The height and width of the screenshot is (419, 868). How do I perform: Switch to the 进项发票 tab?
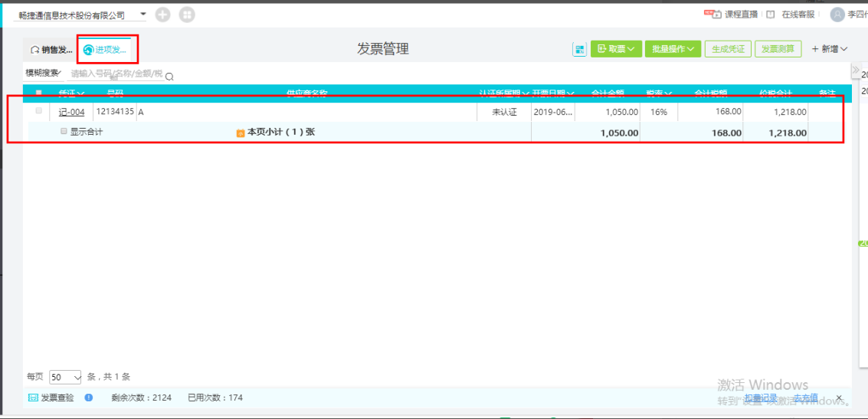tap(105, 50)
